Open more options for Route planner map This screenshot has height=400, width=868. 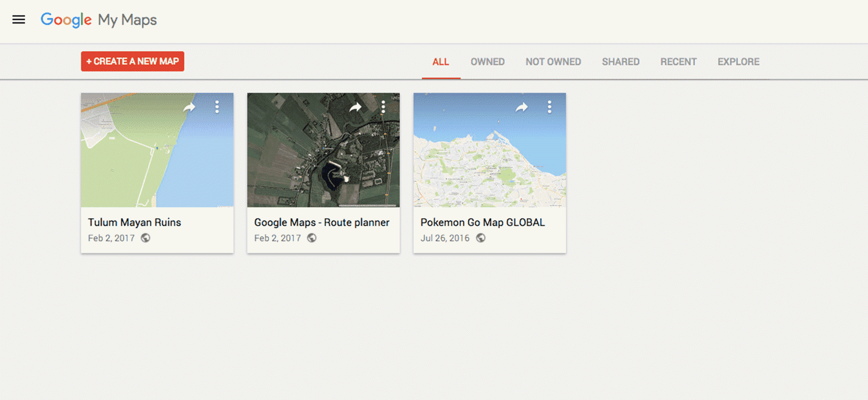(x=383, y=107)
